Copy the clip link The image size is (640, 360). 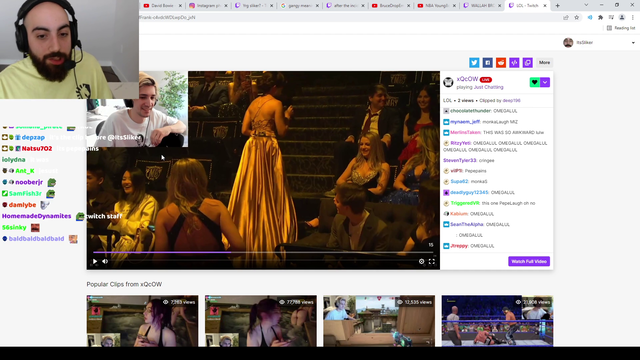528,62
